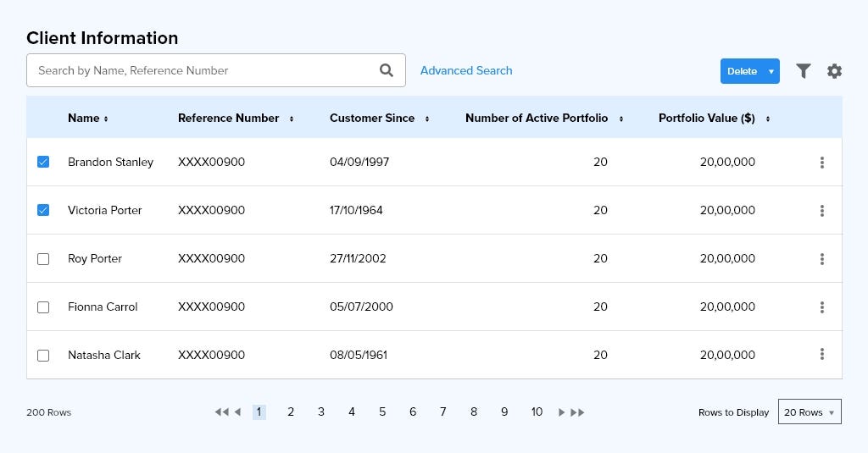Uncheck Brandon Stanley row checkbox
The height and width of the screenshot is (453, 868).
click(x=43, y=162)
